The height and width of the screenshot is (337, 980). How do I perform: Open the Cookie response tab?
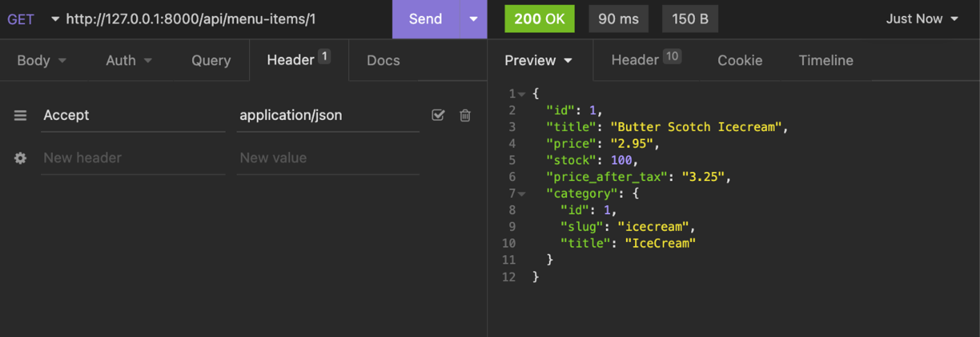click(x=740, y=60)
